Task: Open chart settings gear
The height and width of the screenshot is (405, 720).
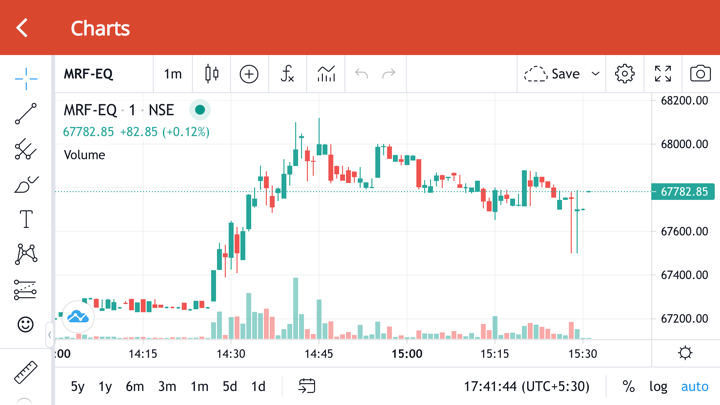Action: tap(624, 74)
